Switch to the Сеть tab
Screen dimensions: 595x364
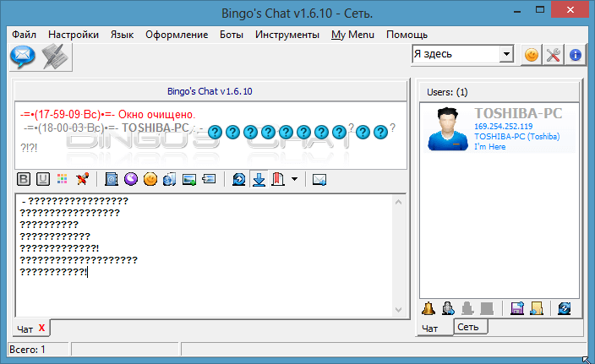point(467,327)
